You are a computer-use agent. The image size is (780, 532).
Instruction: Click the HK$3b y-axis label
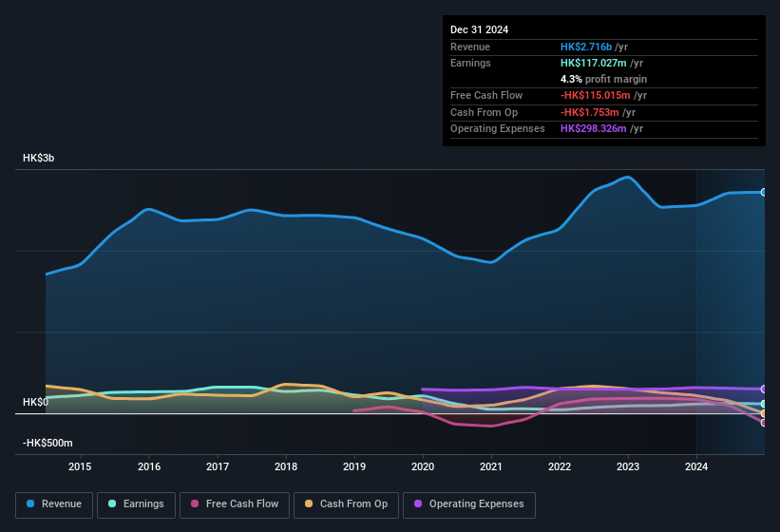(x=38, y=158)
